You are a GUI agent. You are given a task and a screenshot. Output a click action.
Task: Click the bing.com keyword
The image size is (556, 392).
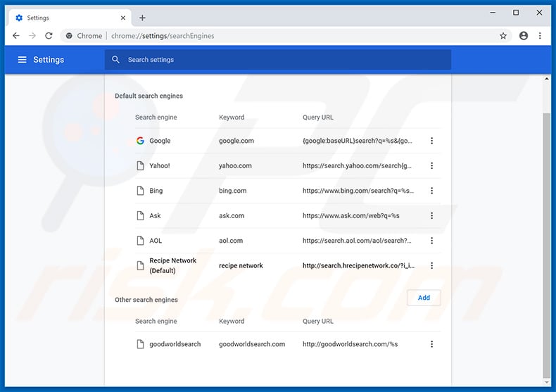point(233,191)
